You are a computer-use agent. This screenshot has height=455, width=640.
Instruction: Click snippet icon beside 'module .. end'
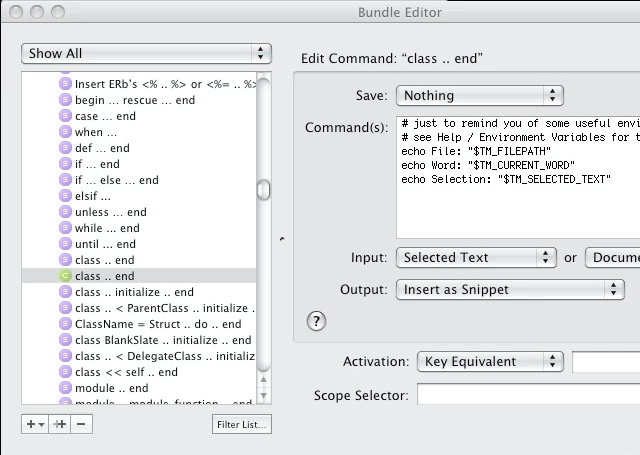pos(65,388)
